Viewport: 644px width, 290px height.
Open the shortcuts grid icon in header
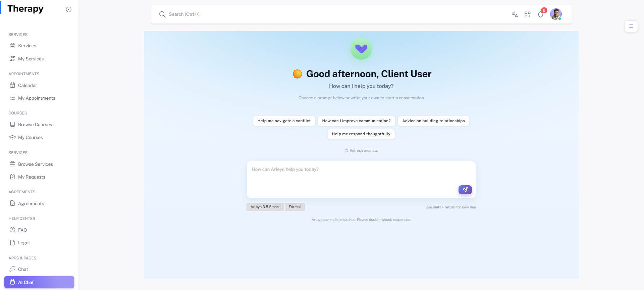click(528, 14)
